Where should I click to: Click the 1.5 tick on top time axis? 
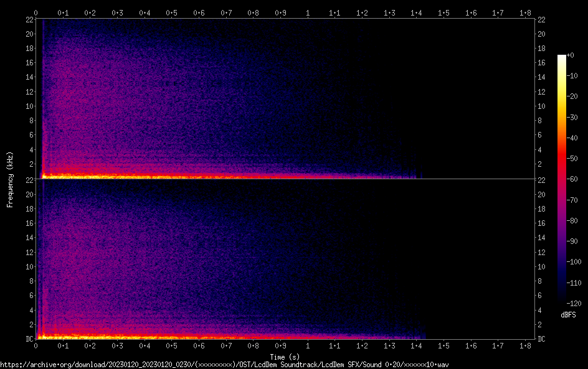click(x=443, y=12)
